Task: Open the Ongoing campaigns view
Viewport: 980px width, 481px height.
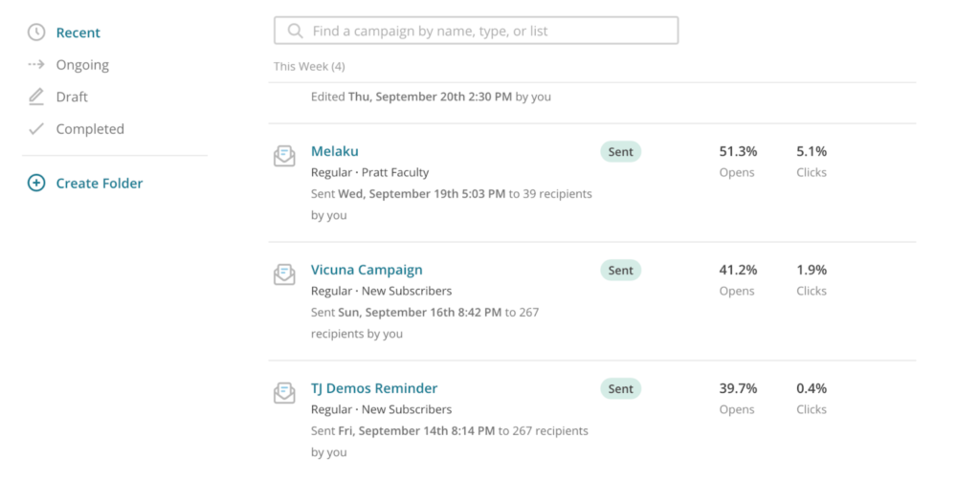Action: [x=82, y=65]
